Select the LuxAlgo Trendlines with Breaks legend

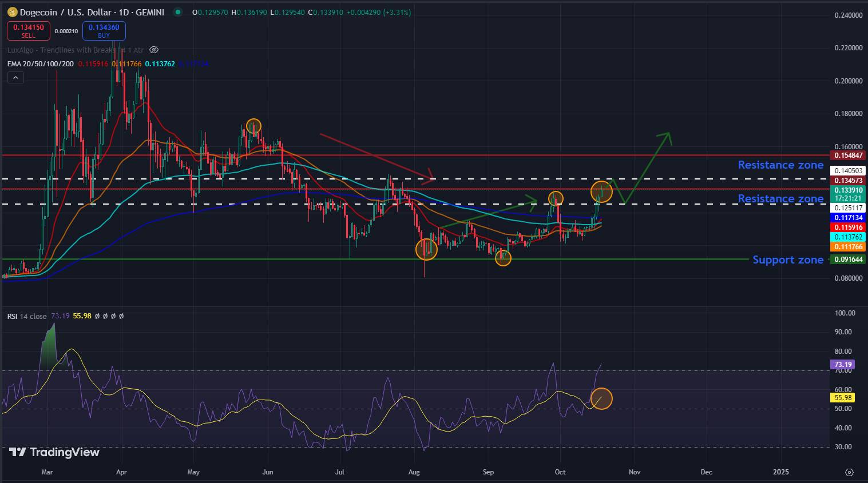coord(76,50)
